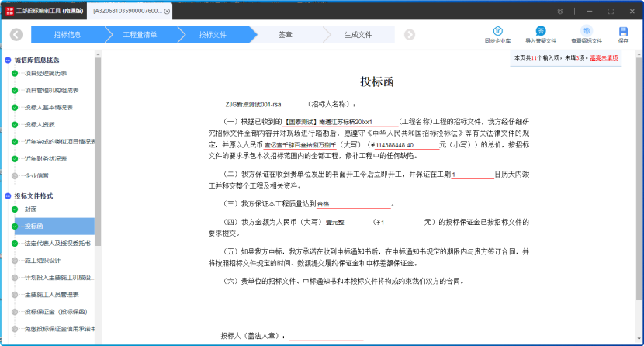Go back with the left arrow circle
This screenshot has width=644, height=346.
(x=16, y=35)
